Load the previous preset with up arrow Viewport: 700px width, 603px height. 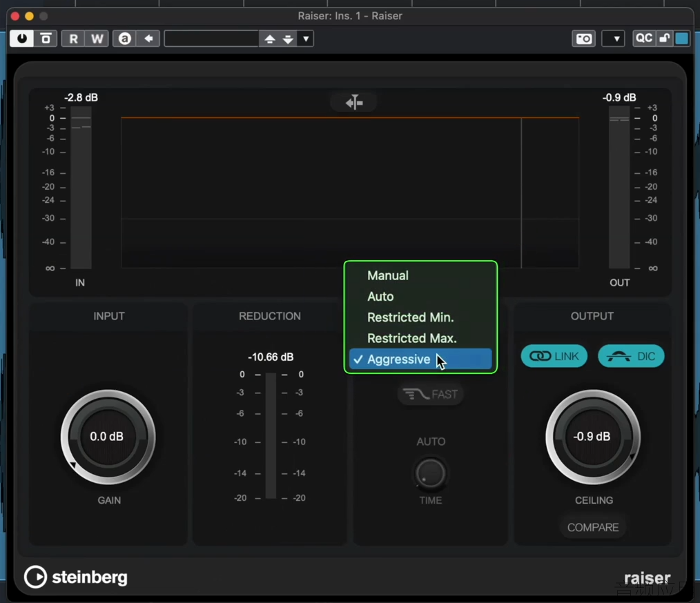click(x=270, y=39)
